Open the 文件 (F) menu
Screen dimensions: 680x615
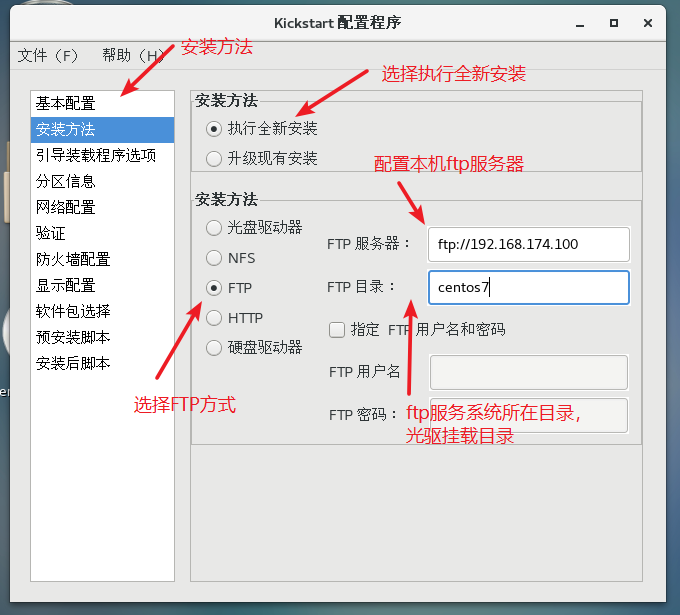tap(48, 56)
